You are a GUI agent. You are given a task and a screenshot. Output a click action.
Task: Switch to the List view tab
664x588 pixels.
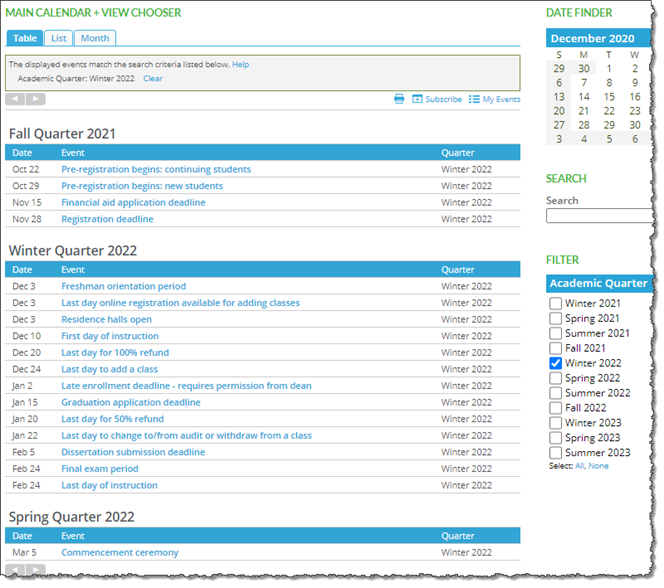pyautogui.click(x=59, y=38)
